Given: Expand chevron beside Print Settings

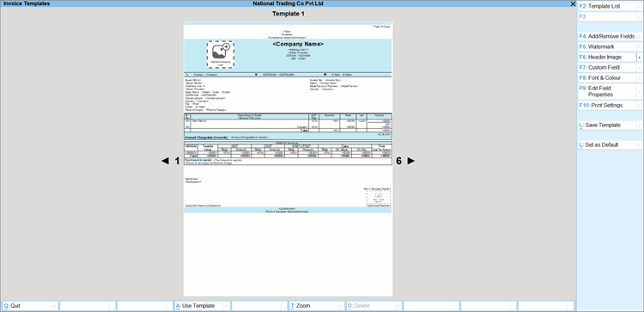Looking at the screenshot, I should 640,106.
